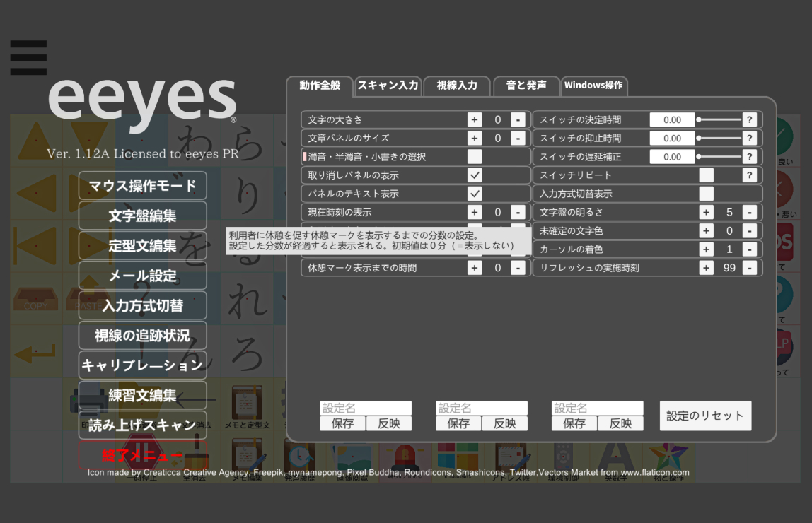Click the スイッチの遅延補正 slider

(719, 157)
